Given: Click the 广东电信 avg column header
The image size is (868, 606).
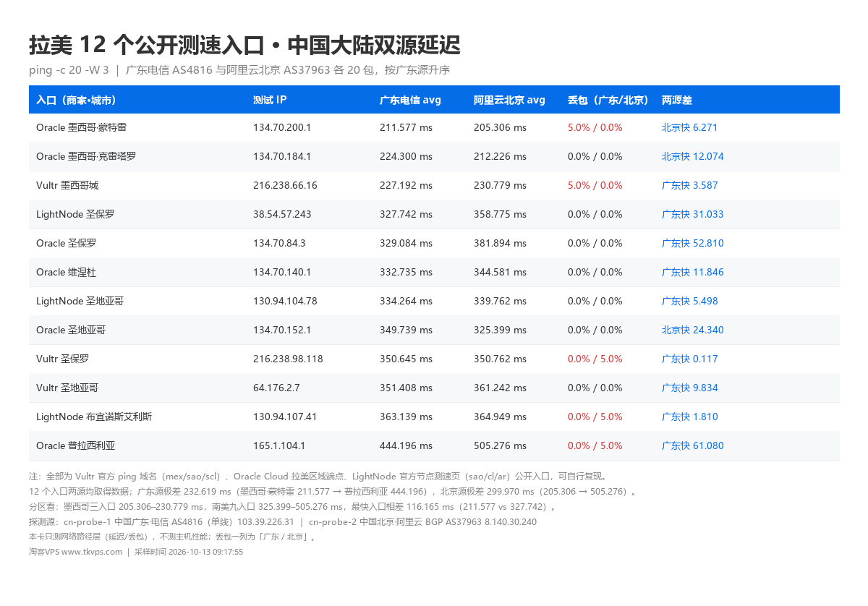Looking at the screenshot, I should pyautogui.click(x=410, y=100).
